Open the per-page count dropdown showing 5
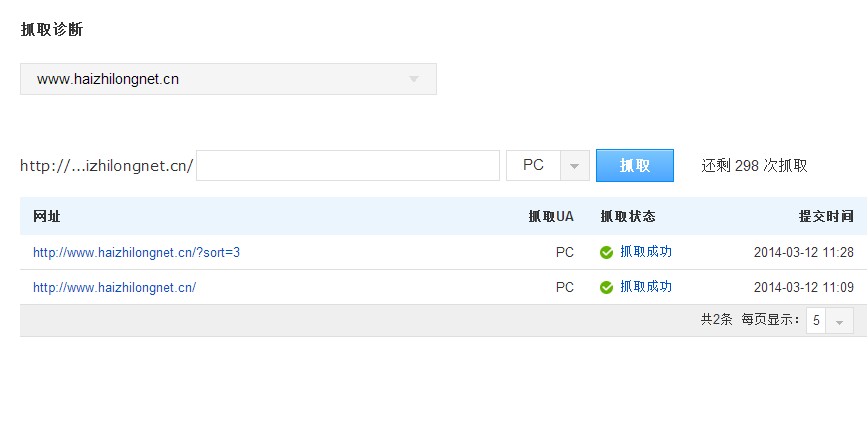The width and height of the screenshot is (868, 435). coord(829,320)
